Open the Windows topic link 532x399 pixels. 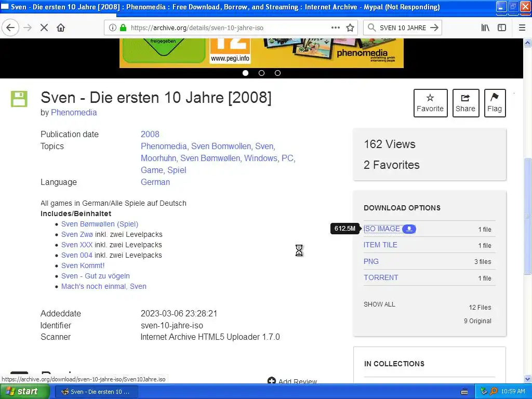click(261, 158)
